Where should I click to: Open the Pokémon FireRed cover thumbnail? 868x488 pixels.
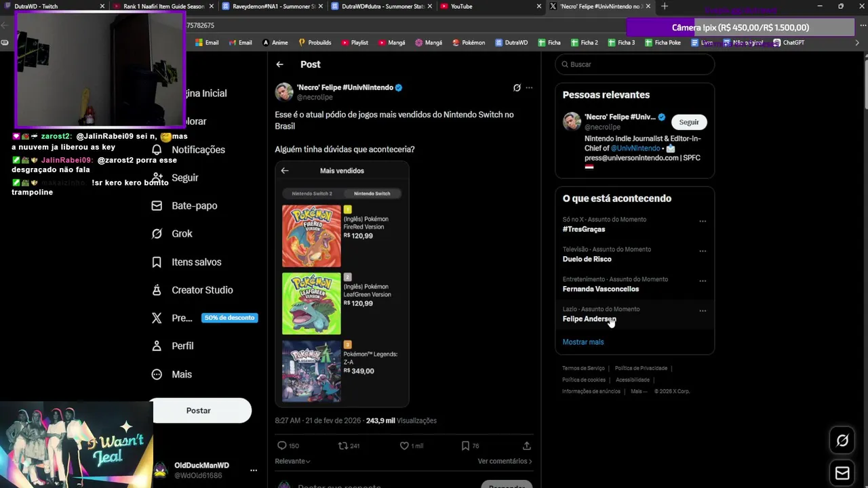click(x=311, y=236)
